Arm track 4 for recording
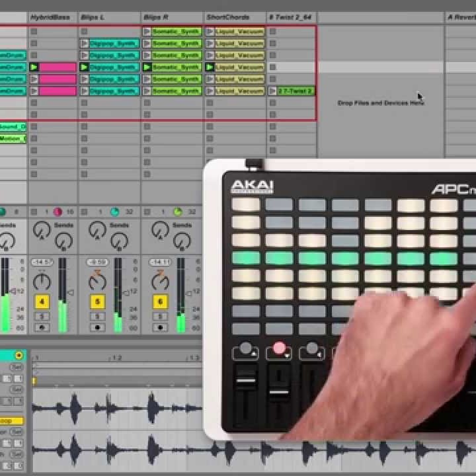 42,327
